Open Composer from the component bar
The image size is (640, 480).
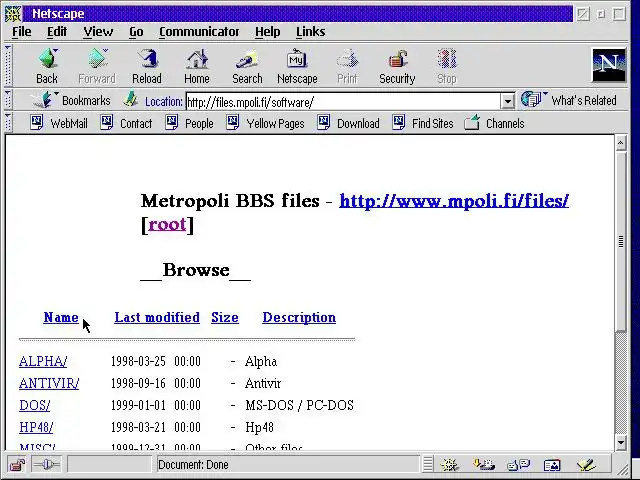pyautogui.click(x=586, y=464)
